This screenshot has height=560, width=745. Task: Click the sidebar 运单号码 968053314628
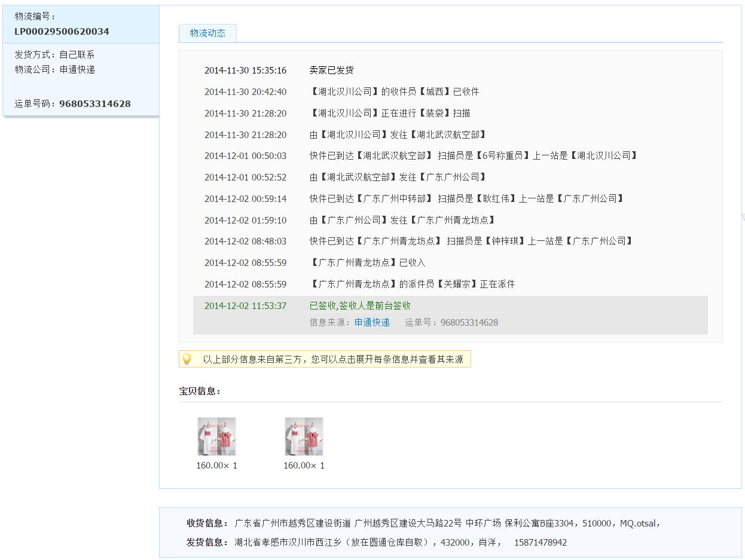94,104
